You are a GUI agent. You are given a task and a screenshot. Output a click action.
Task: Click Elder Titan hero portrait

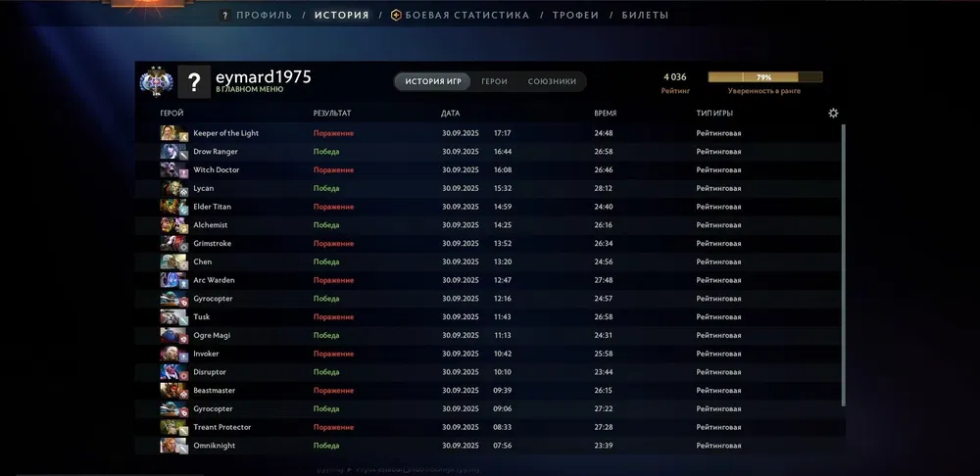point(173,207)
